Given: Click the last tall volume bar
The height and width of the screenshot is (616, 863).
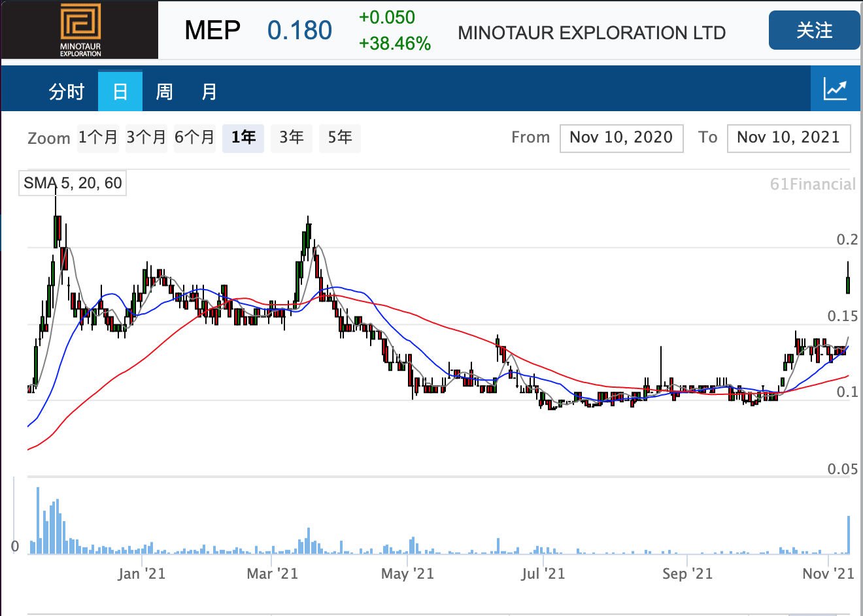Looking at the screenshot, I should (849, 535).
